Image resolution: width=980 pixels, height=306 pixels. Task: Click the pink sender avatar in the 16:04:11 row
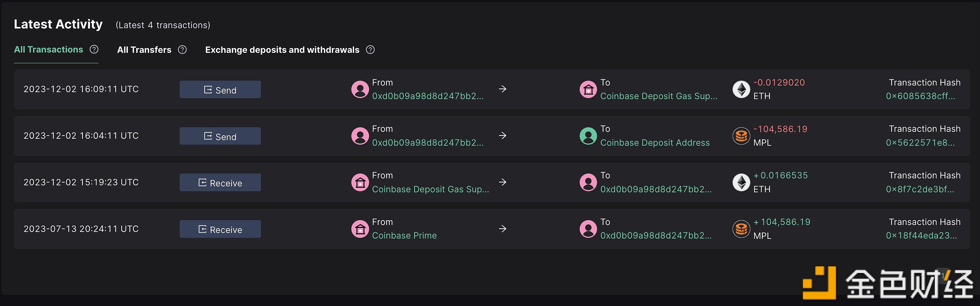tap(360, 136)
